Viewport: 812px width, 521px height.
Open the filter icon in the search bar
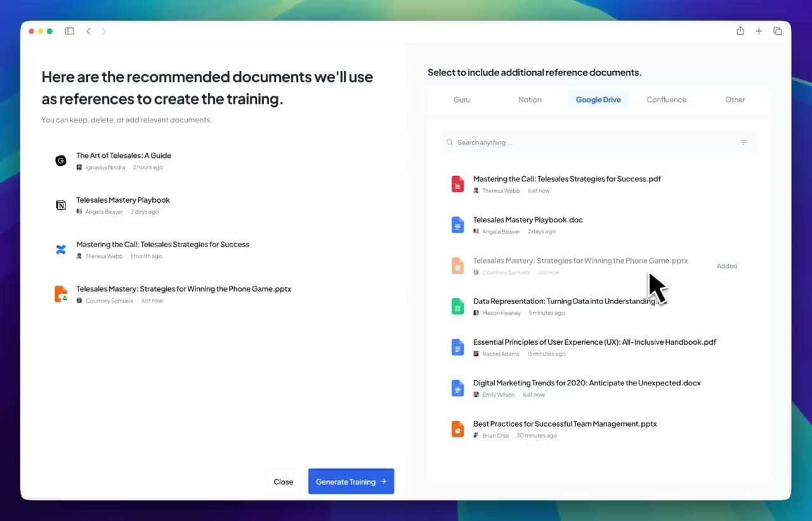point(743,143)
